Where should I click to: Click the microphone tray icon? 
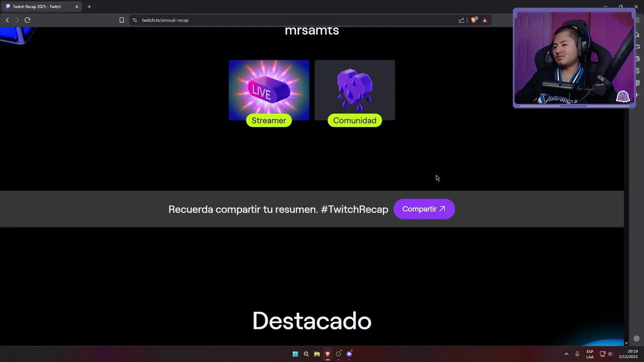point(577,354)
